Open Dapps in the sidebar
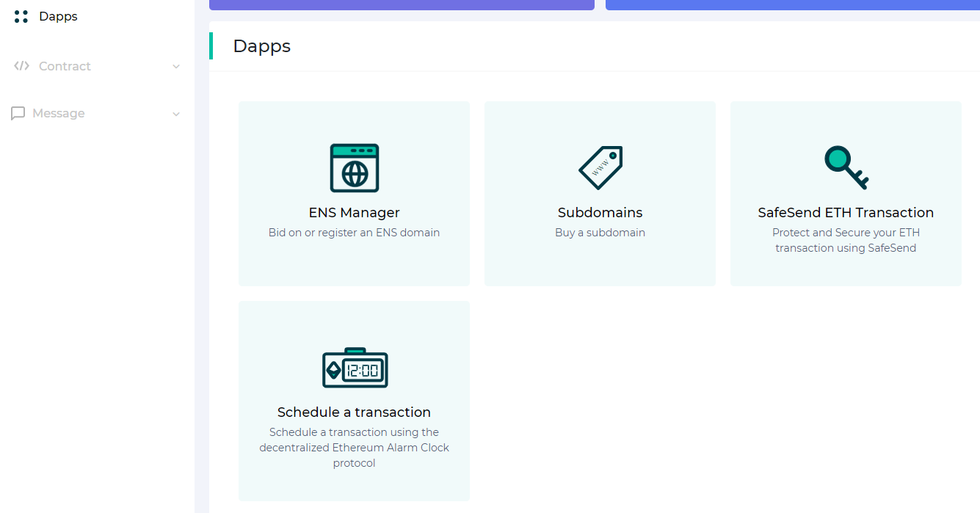This screenshot has height=513, width=980. 58,16
